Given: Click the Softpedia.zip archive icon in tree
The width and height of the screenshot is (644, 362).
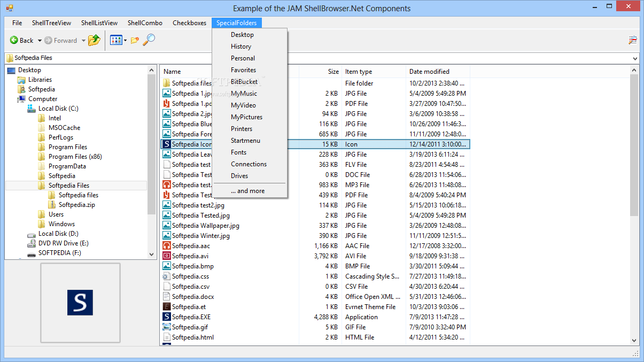Looking at the screenshot, I should pyautogui.click(x=52, y=205).
